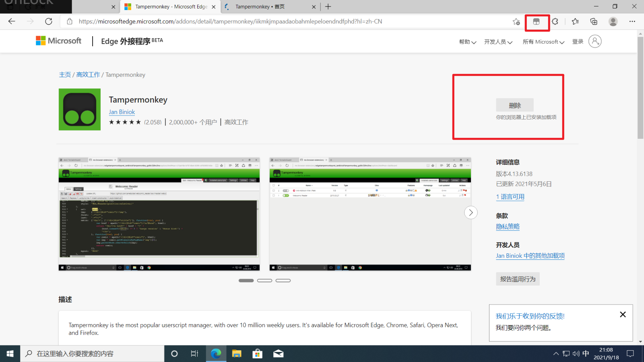Open the Extensions puzzle icon
The height and width of the screenshot is (362, 644).
[x=555, y=22]
